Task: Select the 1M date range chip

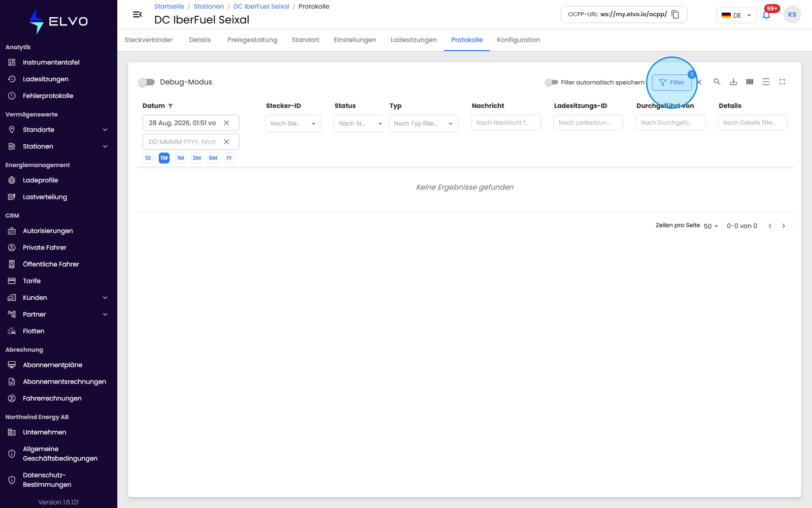Action: (x=180, y=158)
